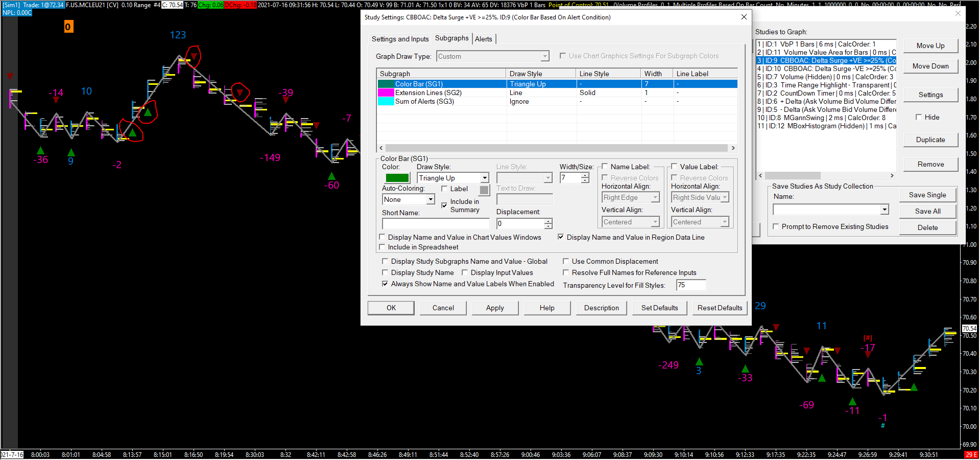The image size is (980, 460).
Task: Open the Alerts tab
Action: coord(483,39)
